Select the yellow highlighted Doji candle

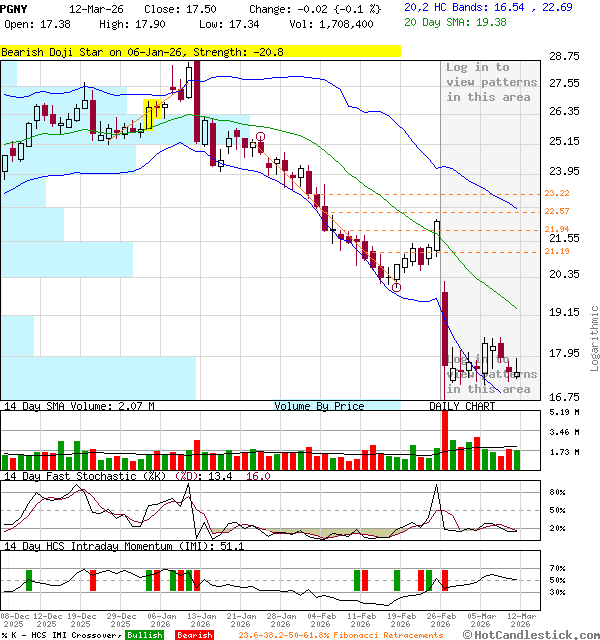click(x=155, y=111)
